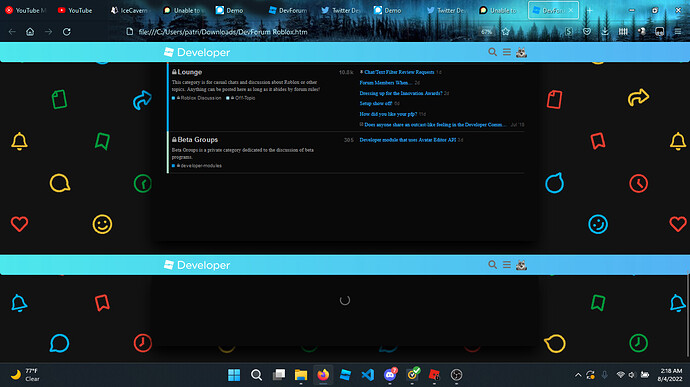Switch to the YouTube Music tab
Viewport: 690px width, 387px height.
pos(26,10)
